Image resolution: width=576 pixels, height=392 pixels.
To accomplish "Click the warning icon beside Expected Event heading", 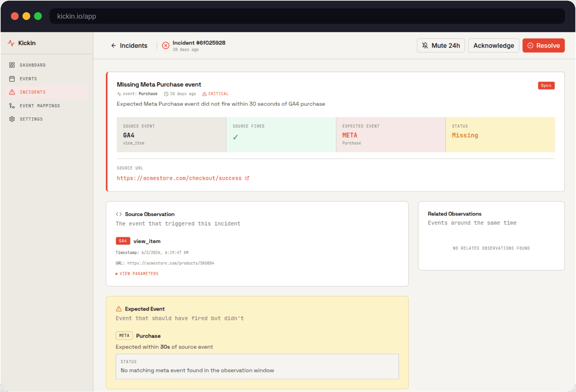I will click(x=119, y=309).
